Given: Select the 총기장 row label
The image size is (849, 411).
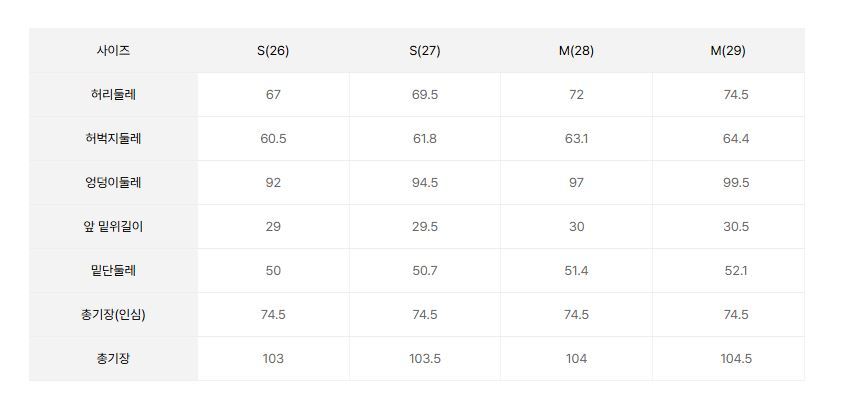Looking at the screenshot, I should [113, 359].
